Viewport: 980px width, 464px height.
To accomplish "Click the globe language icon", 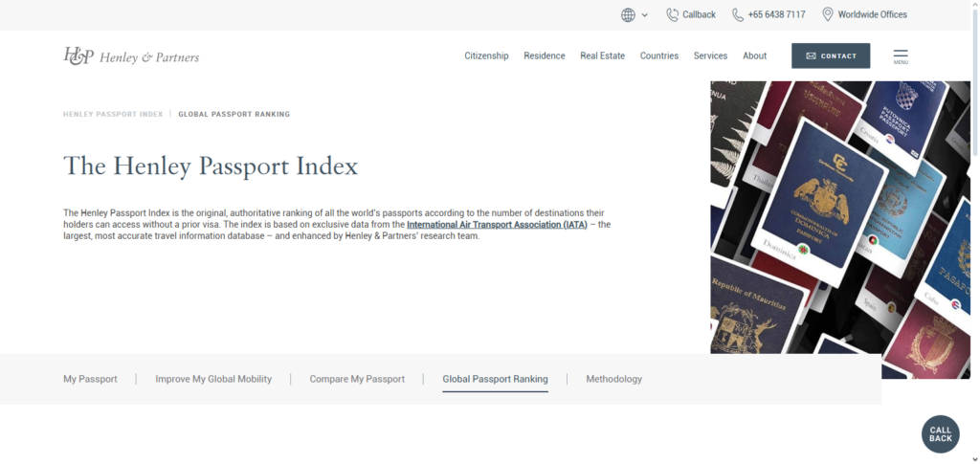I will point(628,15).
